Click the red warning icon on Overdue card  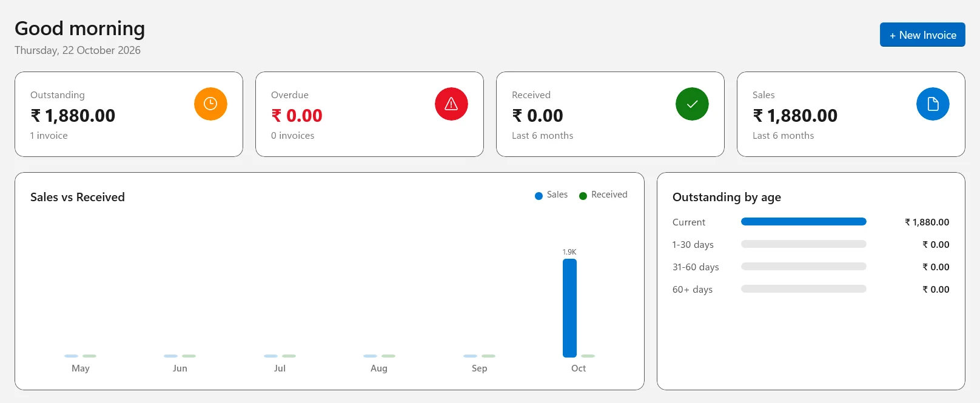pyautogui.click(x=451, y=104)
